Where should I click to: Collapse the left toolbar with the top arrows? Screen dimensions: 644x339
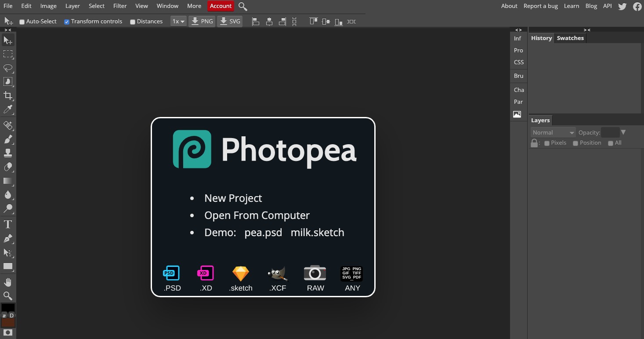(8, 30)
